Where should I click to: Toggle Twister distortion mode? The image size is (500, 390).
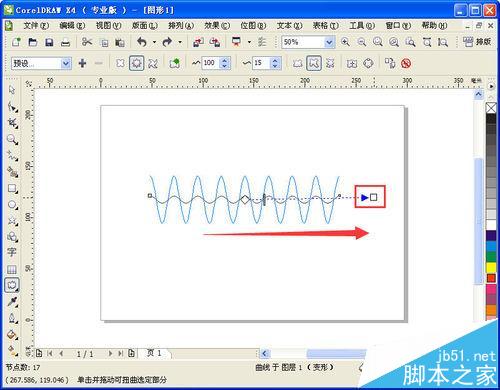[x=153, y=63]
